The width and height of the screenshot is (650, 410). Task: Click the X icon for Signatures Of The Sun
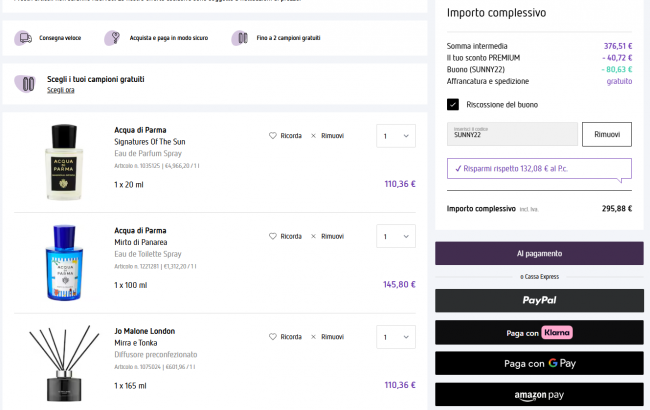point(313,136)
